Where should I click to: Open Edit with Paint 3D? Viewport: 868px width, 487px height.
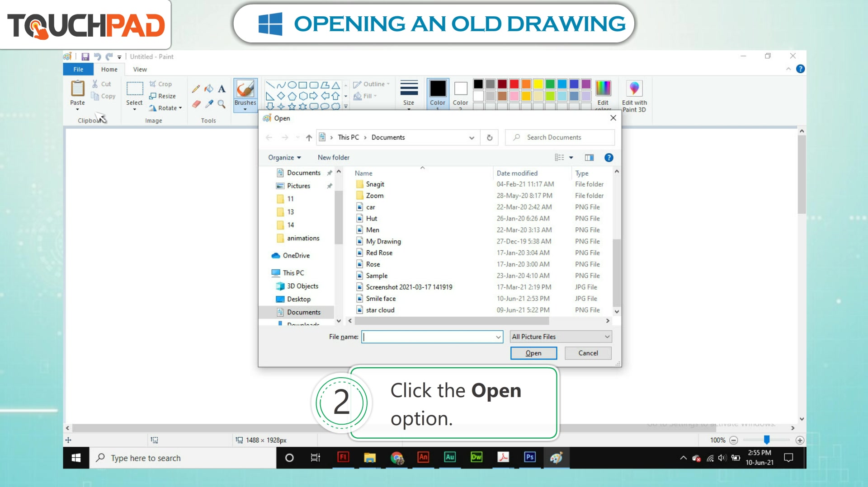(634, 96)
